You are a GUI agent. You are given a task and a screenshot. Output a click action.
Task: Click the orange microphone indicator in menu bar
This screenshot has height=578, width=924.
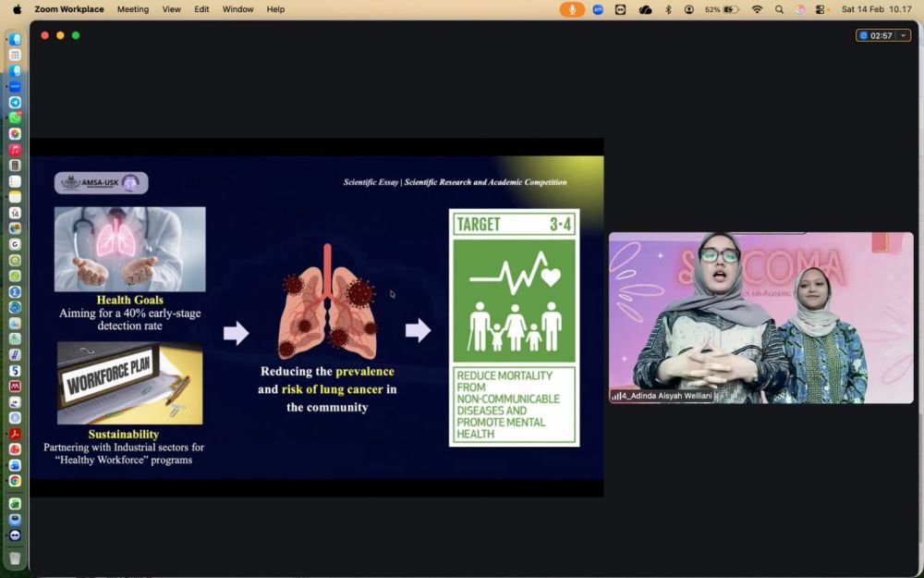572,9
